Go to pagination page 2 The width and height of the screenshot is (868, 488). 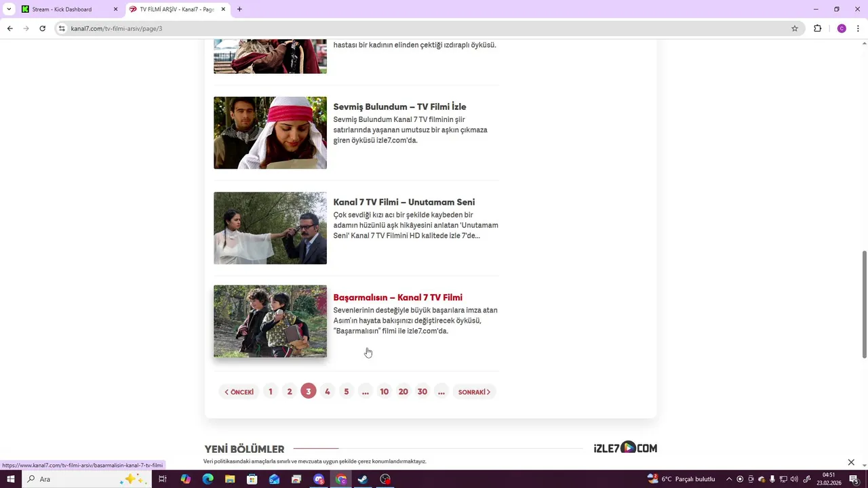290,392
